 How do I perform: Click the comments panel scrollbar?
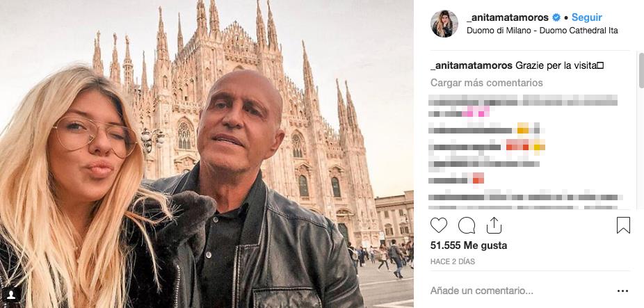(641, 71)
